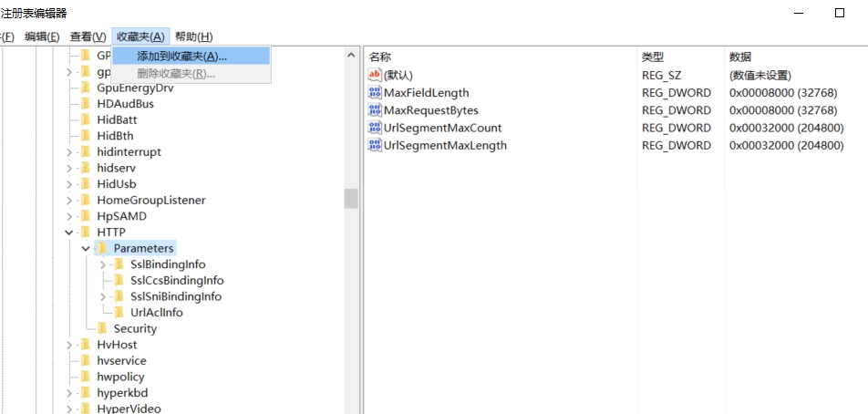Open the 查看(V) menu
Image resolution: width=868 pixels, height=414 pixels.
[88, 36]
